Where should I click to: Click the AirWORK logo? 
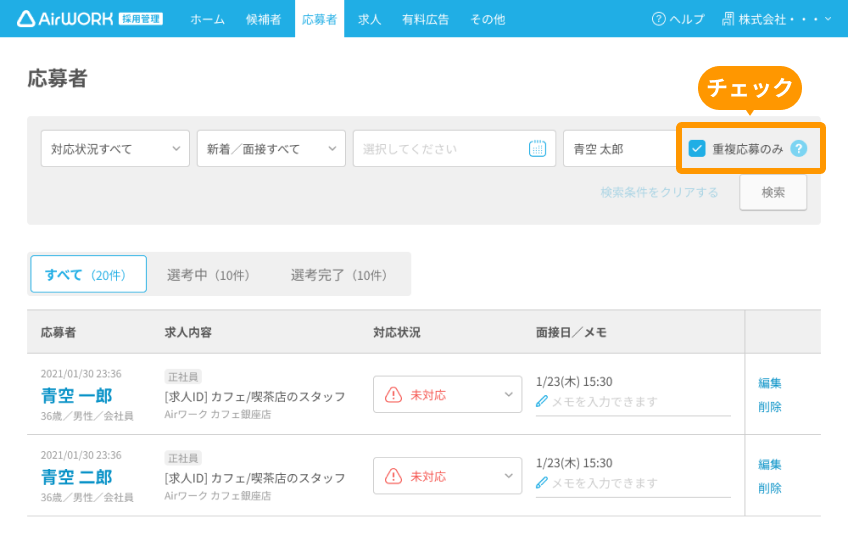coord(90,19)
